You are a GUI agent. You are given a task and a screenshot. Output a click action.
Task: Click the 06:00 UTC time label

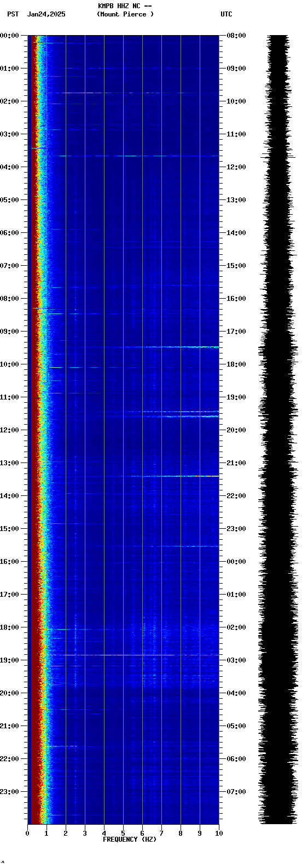tap(236, 759)
